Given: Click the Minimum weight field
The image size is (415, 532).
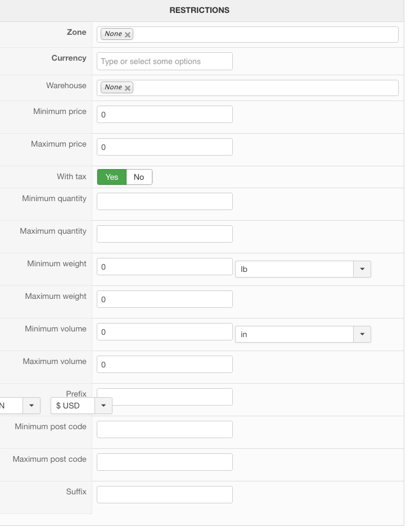Looking at the screenshot, I should [x=165, y=267].
